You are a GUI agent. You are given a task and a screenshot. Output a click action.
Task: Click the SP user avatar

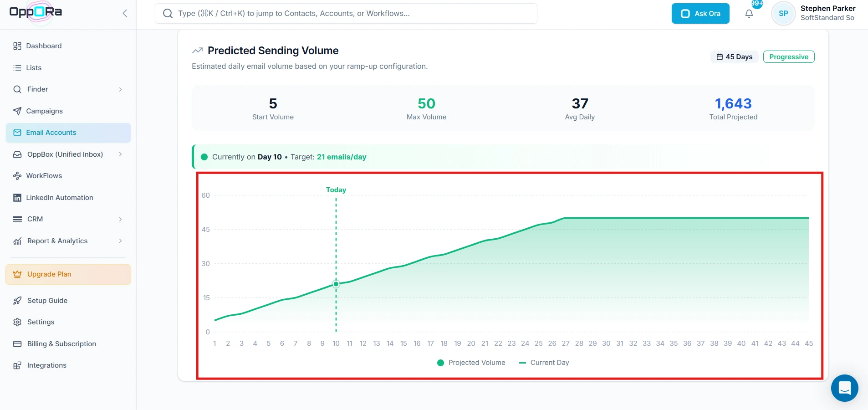pos(783,14)
